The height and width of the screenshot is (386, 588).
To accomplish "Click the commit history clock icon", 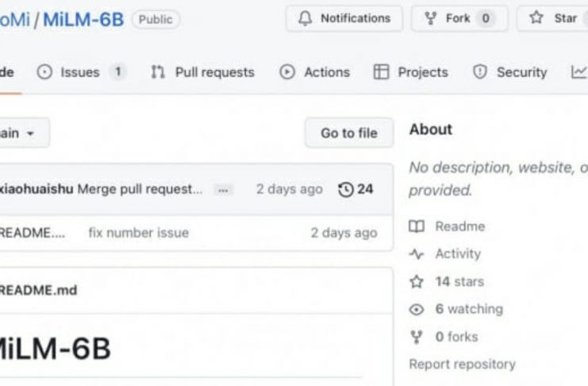I will coord(346,189).
